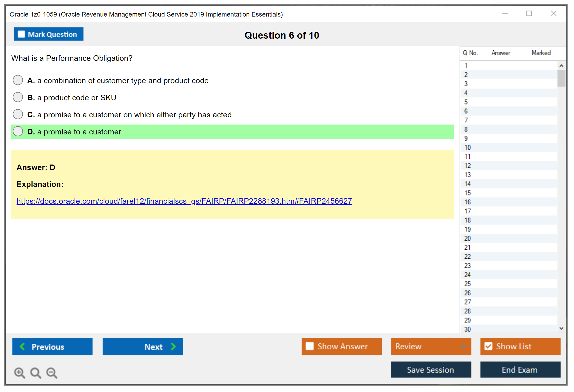Enable the Show Answer checkbox
The height and width of the screenshot is (392, 574).
(x=310, y=346)
